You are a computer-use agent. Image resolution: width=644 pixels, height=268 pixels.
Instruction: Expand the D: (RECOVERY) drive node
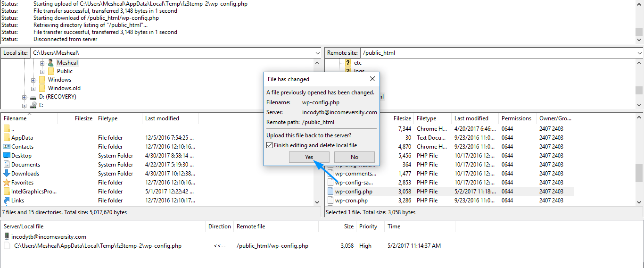[x=25, y=97]
